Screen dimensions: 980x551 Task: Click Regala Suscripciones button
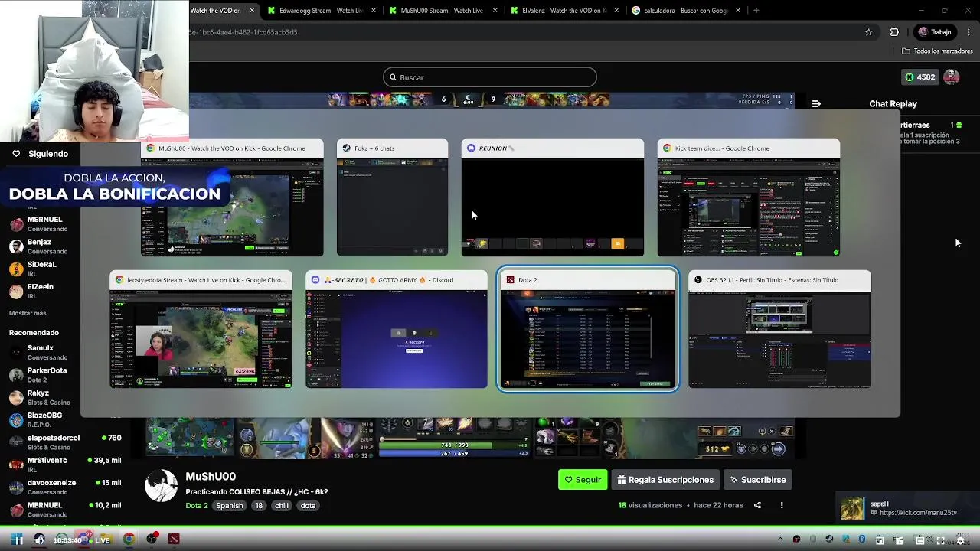[x=665, y=480]
